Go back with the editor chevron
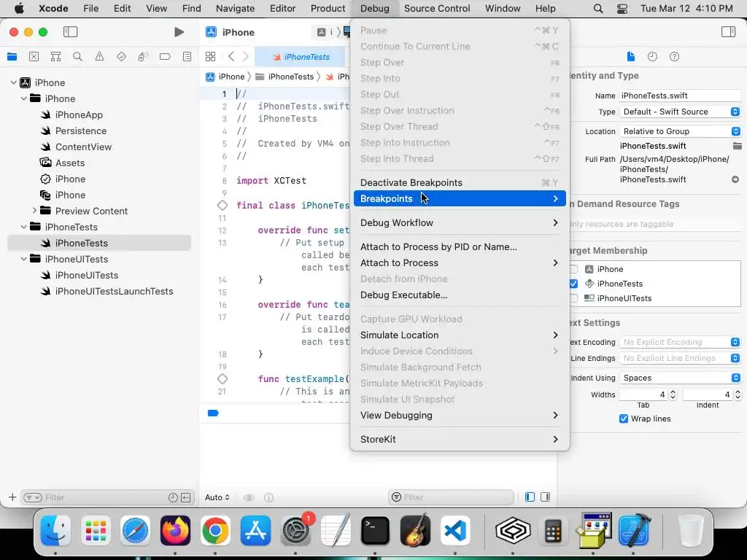The height and width of the screenshot is (560, 747). point(231,57)
